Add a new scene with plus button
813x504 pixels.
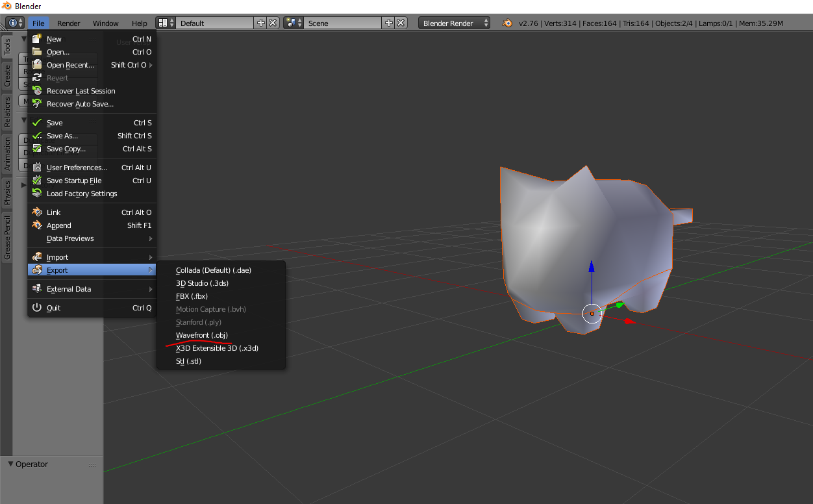pos(389,23)
